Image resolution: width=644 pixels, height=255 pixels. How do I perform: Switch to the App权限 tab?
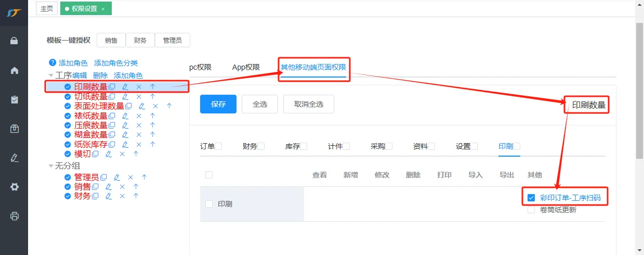pyautogui.click(x=246, y=67)
